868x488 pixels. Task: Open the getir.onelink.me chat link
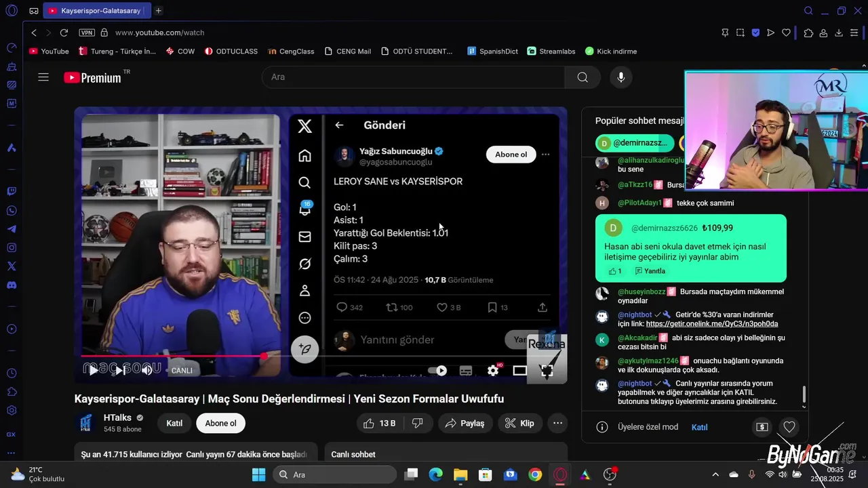pos(712,324)
